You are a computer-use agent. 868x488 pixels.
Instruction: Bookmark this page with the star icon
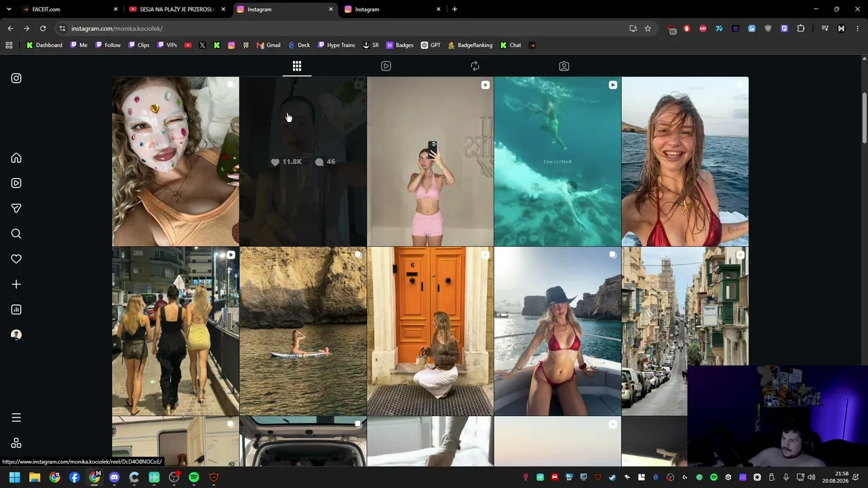[x=648, y=28]
